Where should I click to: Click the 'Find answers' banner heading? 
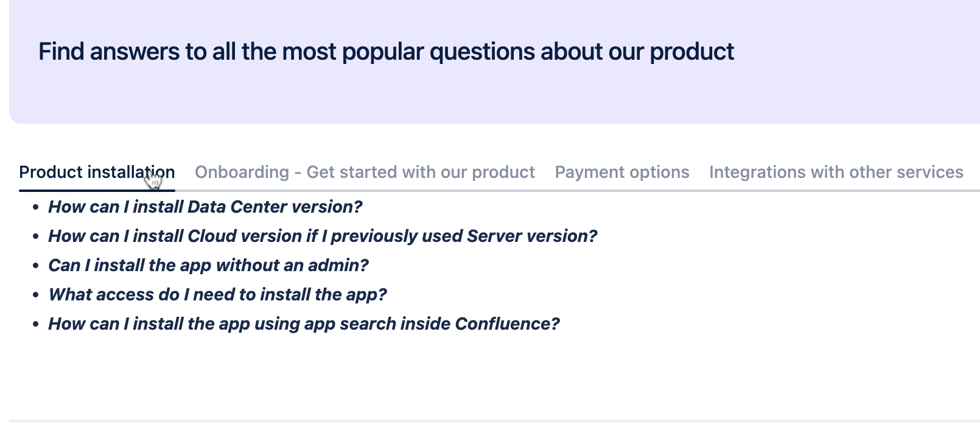(386, 52)
